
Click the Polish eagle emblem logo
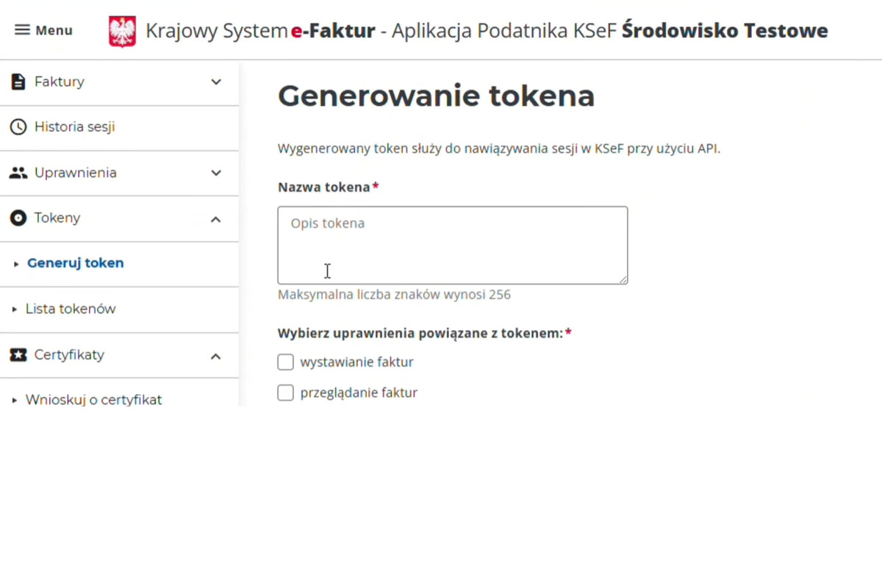point(122,32)
